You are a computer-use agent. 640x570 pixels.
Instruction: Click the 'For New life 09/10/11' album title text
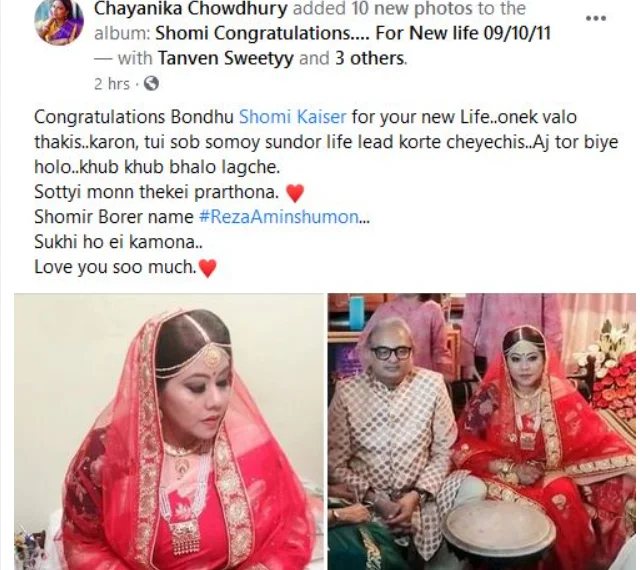[x=463, y=33]
